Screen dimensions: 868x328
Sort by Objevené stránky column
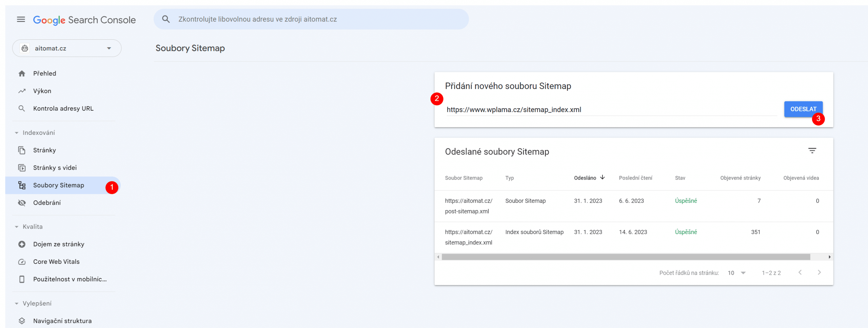click(x=740, y=178)
